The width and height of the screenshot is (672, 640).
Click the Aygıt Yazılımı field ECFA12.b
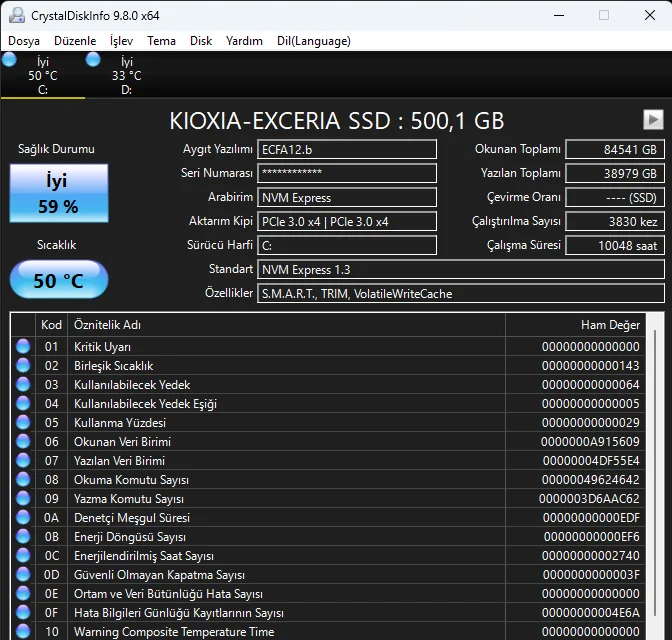pos(347,149)
